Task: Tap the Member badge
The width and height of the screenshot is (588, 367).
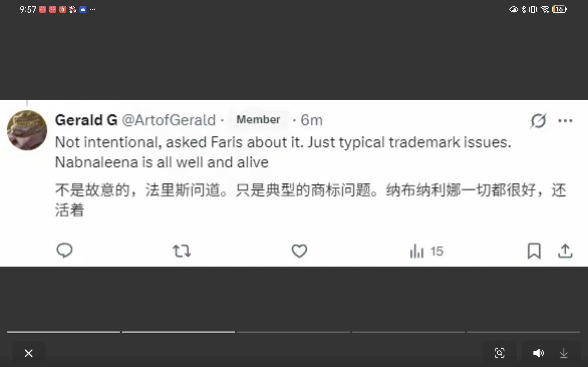Action: pos(258,120)
